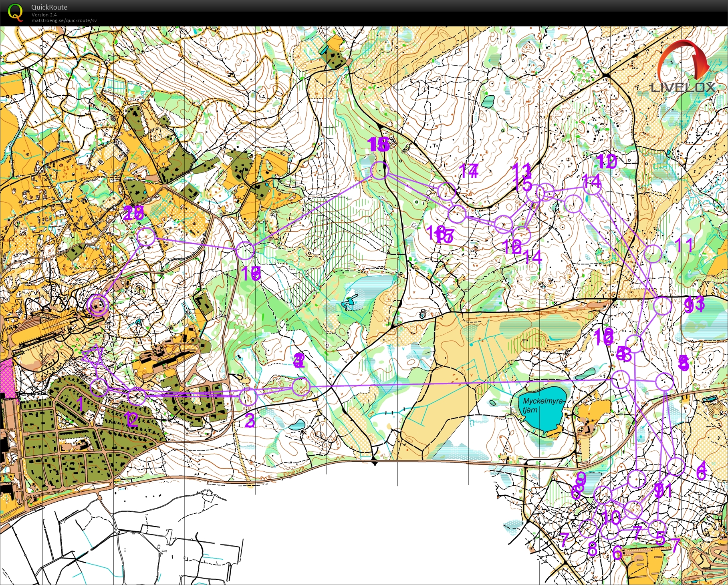Screen dimensions: 728x585
Task: Select the control circle above label 3
Action: point(248,396)
